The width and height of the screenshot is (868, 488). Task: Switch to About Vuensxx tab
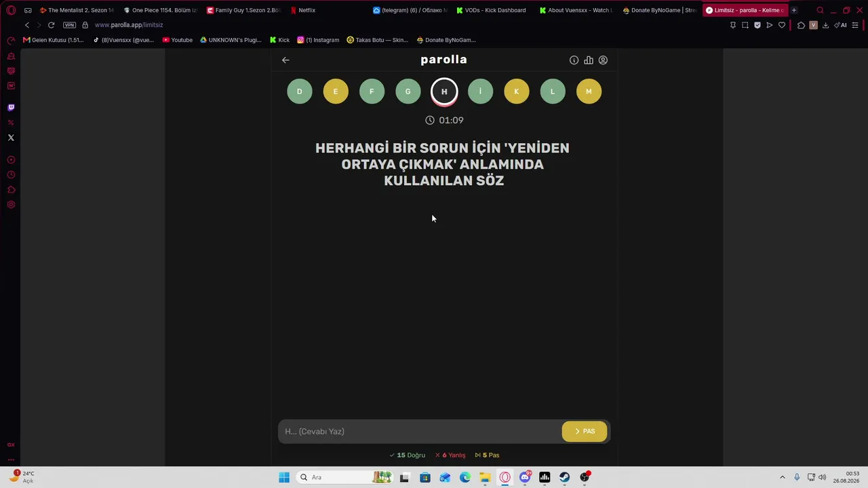pyautogui.click(x=576, y=10)
